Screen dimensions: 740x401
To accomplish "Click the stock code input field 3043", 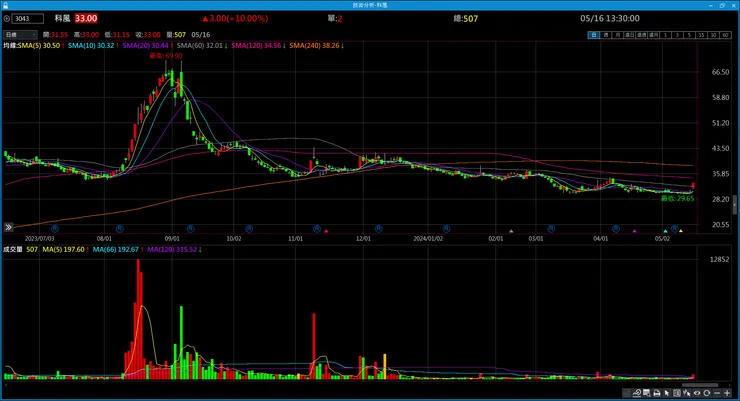I will tap(28, 19).
